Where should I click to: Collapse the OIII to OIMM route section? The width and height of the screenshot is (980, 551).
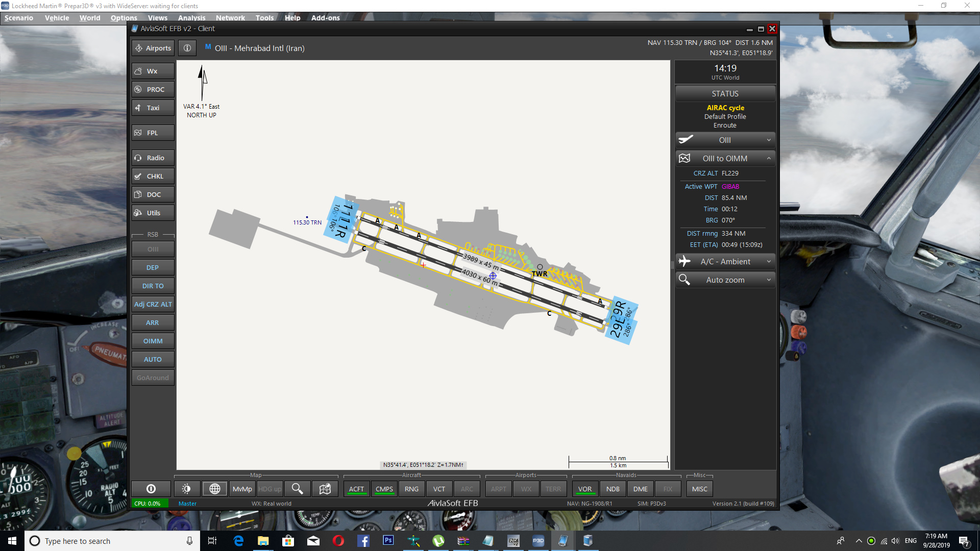pyautogui.click(x=769, y=159)
